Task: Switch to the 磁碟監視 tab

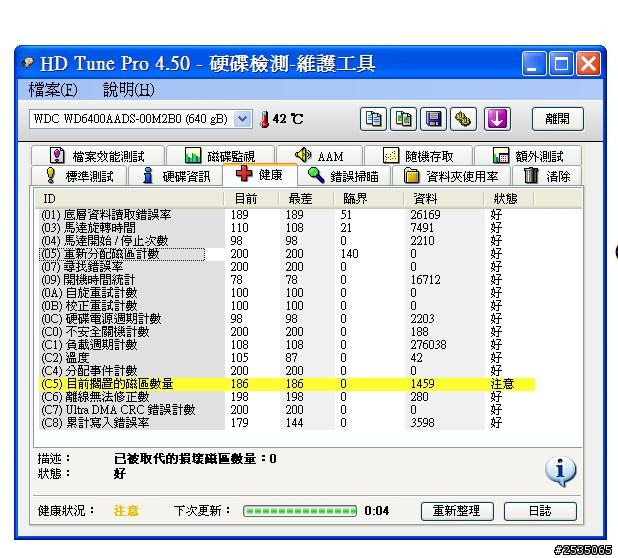Action: click(220, 156)
